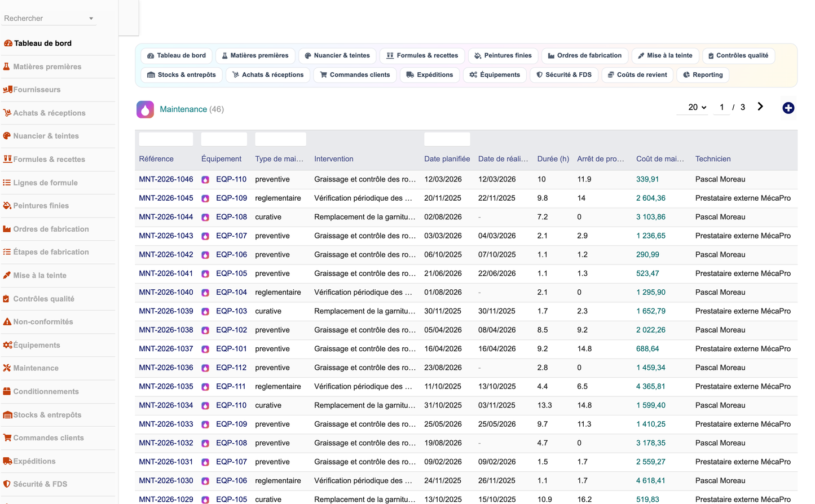815x504 pixels.
Task: Open equipment link EQP-112
Action: pos(231,368)
